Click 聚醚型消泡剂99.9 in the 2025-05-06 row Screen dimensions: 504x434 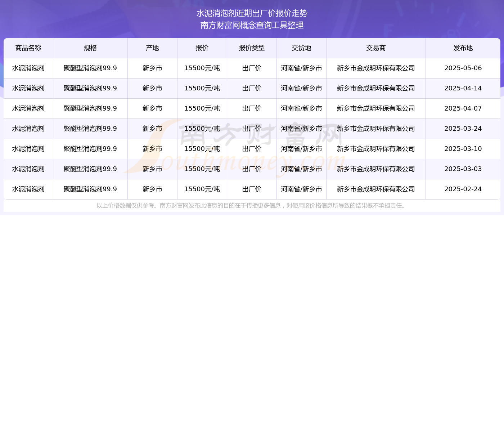(90, 68)
